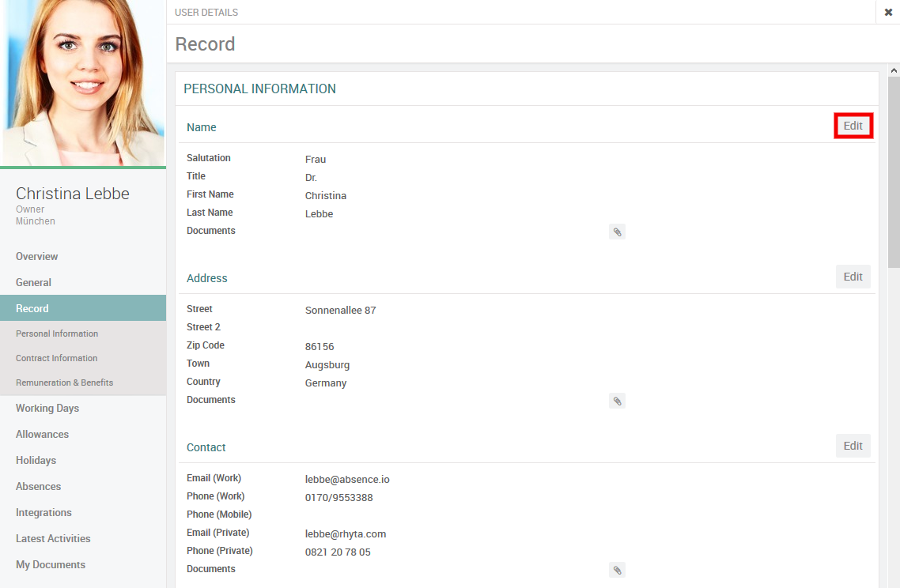Jump to Personal Information subsection
The width and height of the screenshot is (900, 588).
point(57,334)
